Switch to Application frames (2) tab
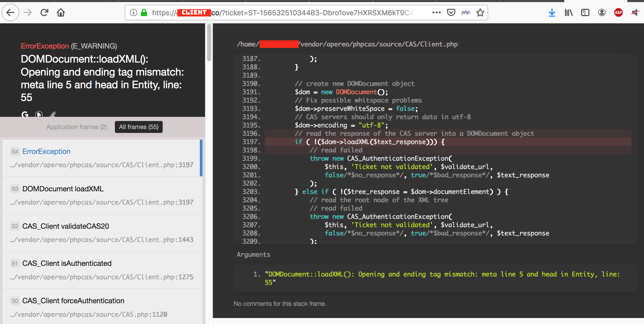The image size is (644, 324). pos(77,127)
